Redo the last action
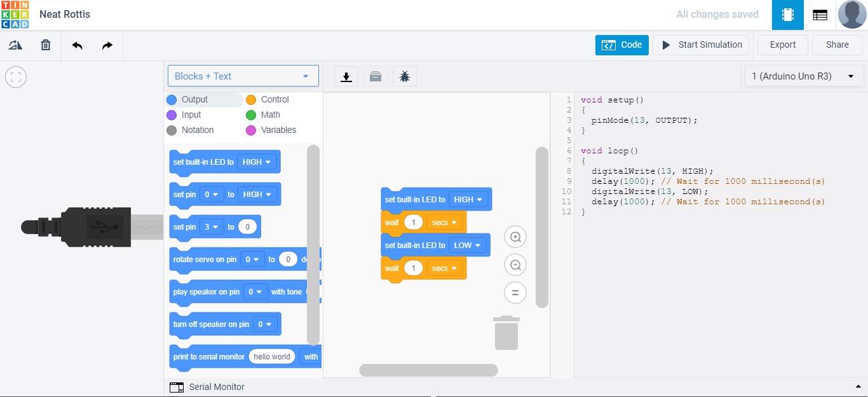This screenshot has width=868, height=397. (x=107, y=45)
